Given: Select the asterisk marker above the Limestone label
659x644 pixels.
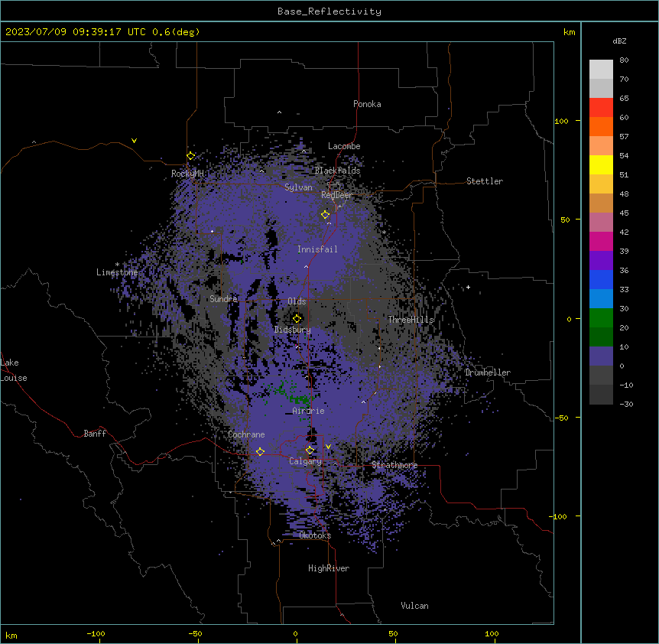Looking at the screenshot, I should coord(117,265).
